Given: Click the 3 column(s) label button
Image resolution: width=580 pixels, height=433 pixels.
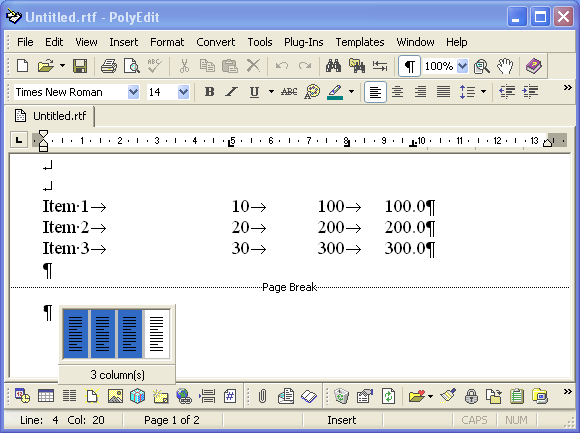Looking at the screenshot, I should coord(117,375).
